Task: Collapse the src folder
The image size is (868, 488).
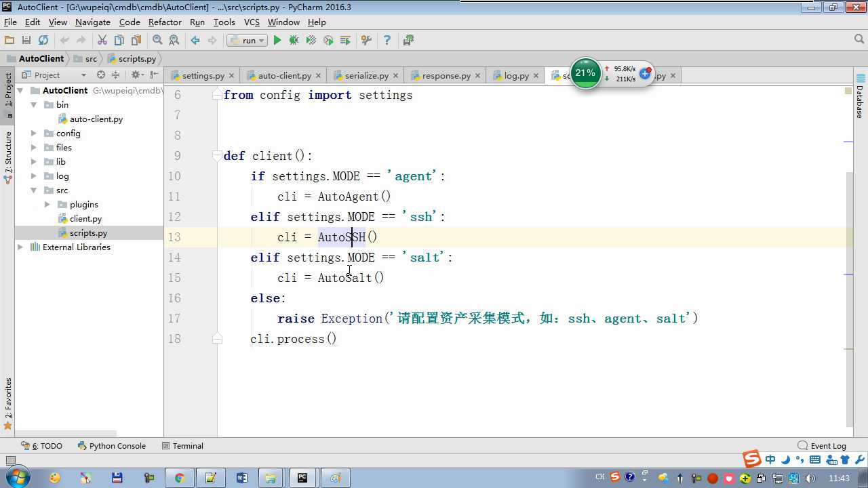Action: point(34,190)
